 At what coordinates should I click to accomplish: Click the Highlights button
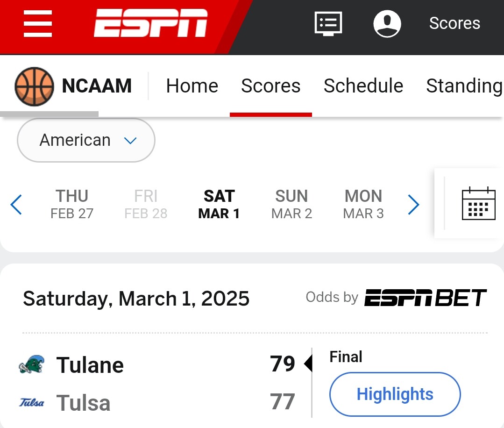coord(395,394)
